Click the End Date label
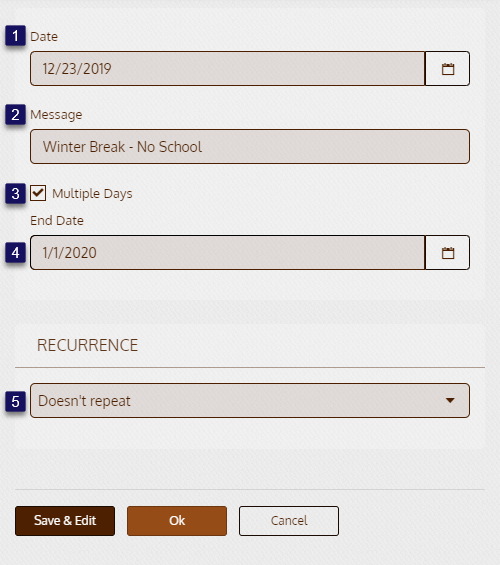The image size is (500, 565). click(x=57, y=221)
